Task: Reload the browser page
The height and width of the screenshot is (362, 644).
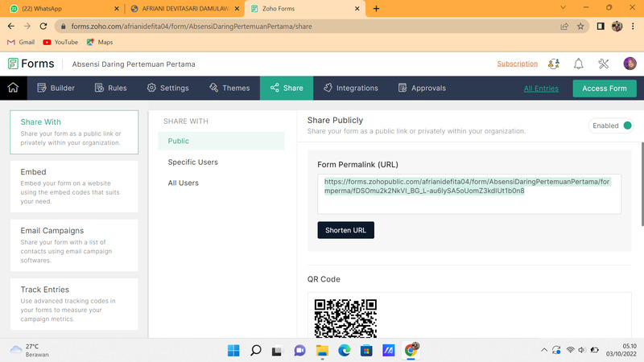Action: 43,27
